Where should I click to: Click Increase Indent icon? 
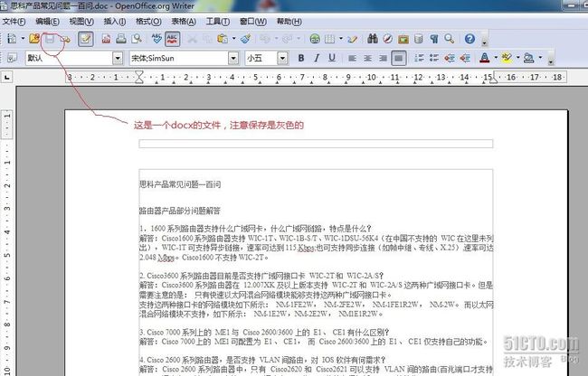point(465,58)
